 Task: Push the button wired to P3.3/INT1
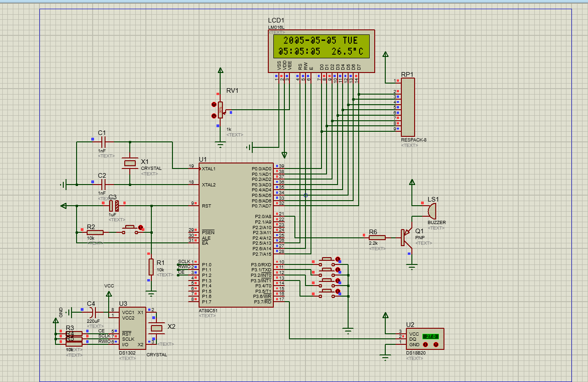click(x=327, y=293)
